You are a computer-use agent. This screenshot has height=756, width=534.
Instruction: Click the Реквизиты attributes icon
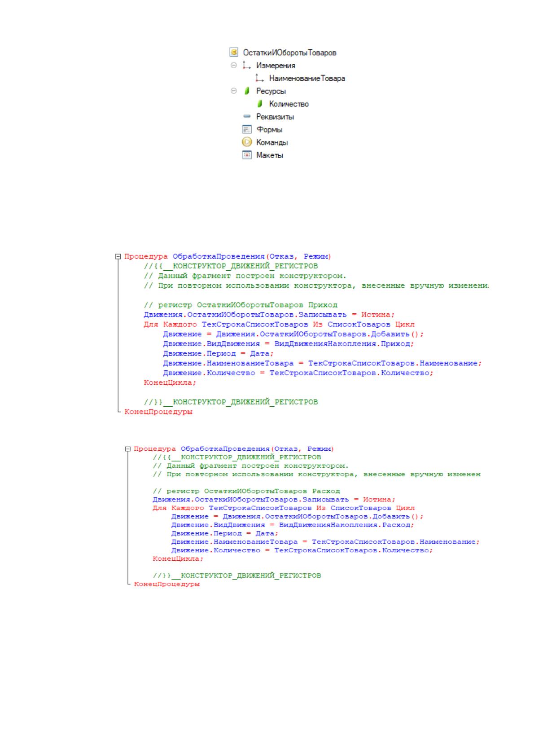[246, 116]
